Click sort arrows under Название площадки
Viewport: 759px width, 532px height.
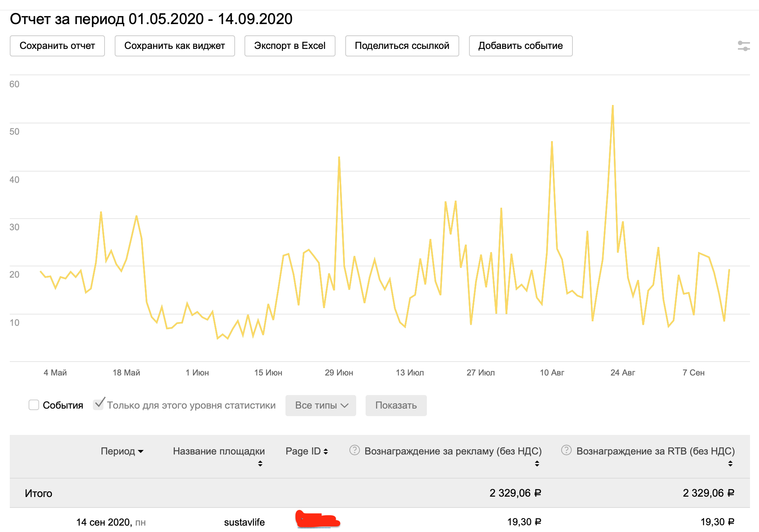coord(260,464)
